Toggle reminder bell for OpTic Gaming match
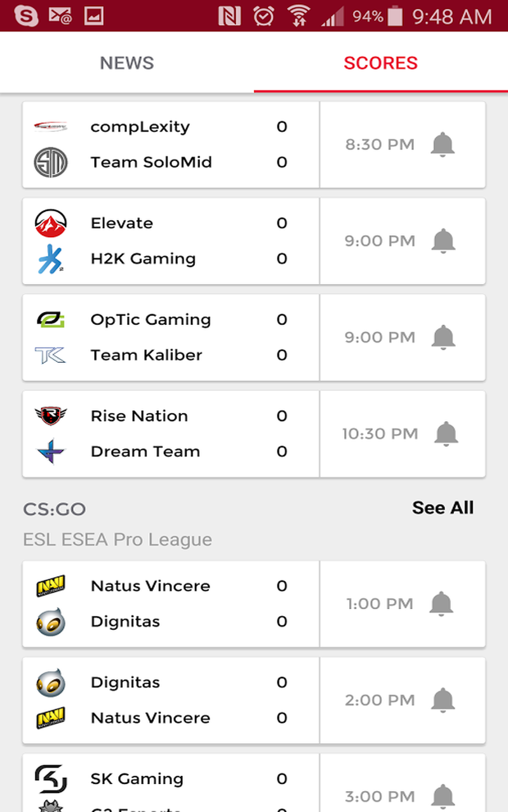This screenshot has height=812, width=508. 443,337
